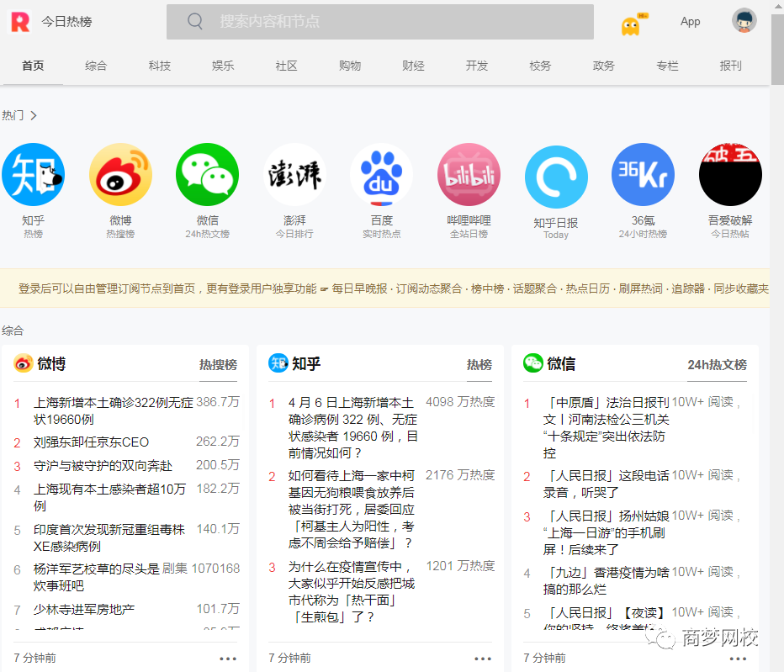The width and height of the screenshot is (784, 672).
Task: Open WeChat article 扬州姑娘上海一日游
Action: (607, 532)
